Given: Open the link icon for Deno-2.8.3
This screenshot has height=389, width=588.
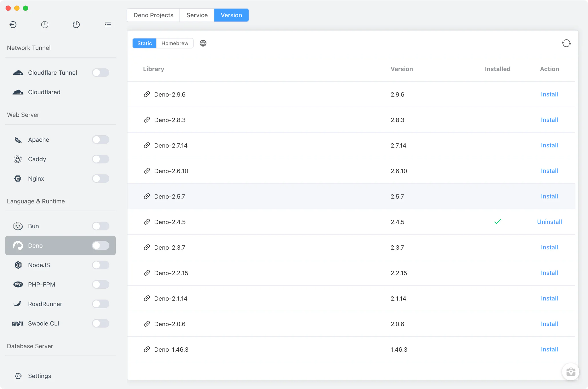Looking at the screenshot, I should pyautogui.click(x=147, y=120).
